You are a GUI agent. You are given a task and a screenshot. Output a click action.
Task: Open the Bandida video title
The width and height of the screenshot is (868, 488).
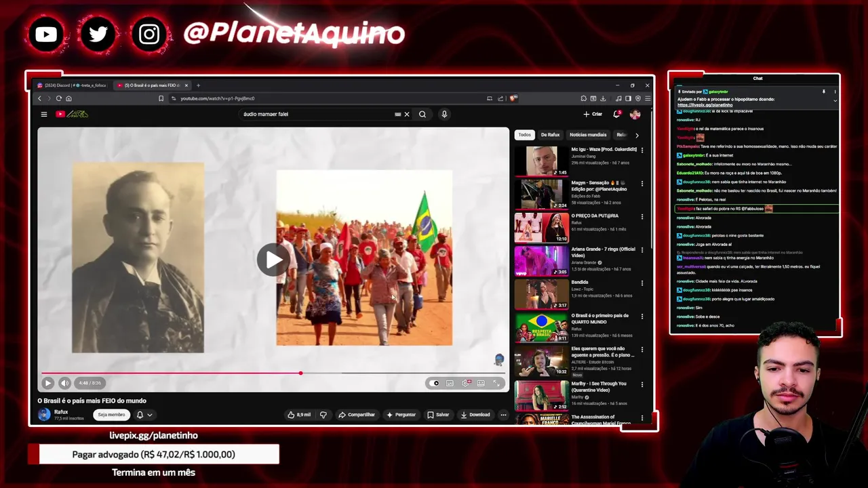pyautogui.click(x=580, y=282)
